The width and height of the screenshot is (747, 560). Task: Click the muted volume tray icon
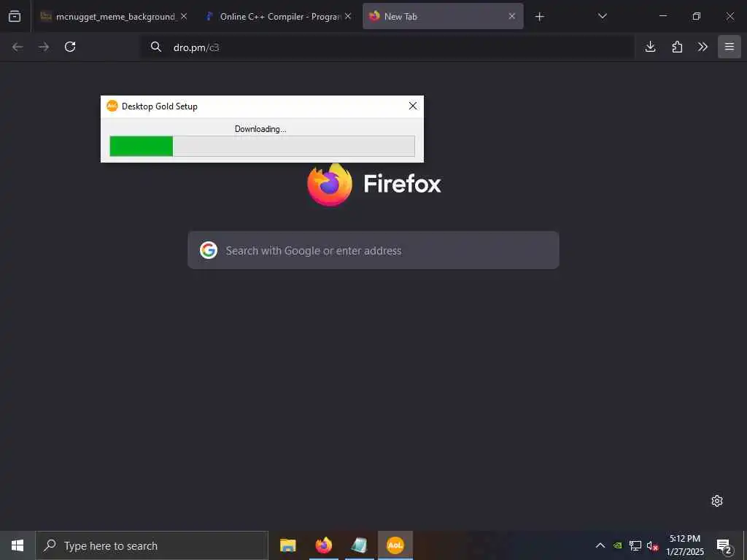click(652, 545)
